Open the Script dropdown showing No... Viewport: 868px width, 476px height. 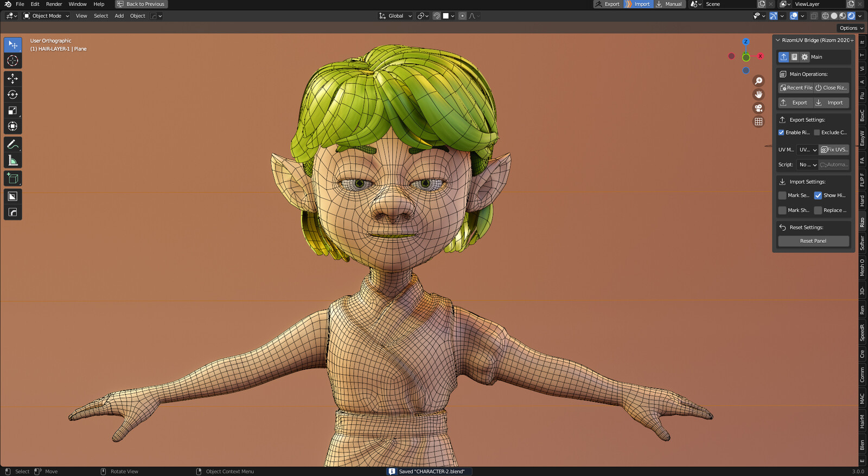[807, 165]
